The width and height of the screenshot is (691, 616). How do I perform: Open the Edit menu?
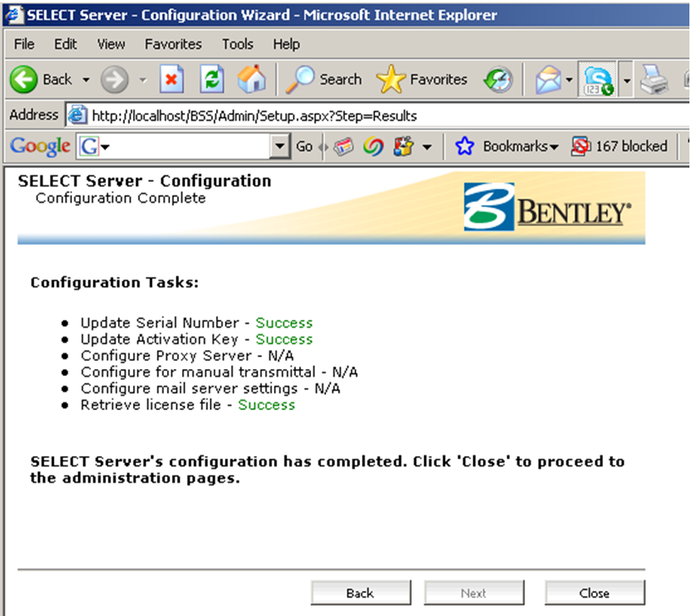tap(65, 44)
